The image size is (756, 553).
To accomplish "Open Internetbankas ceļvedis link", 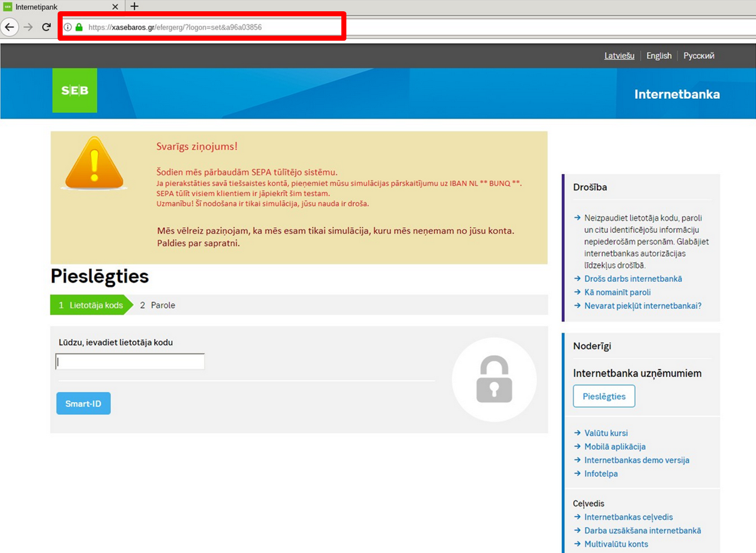I will [x=629, y=517].
